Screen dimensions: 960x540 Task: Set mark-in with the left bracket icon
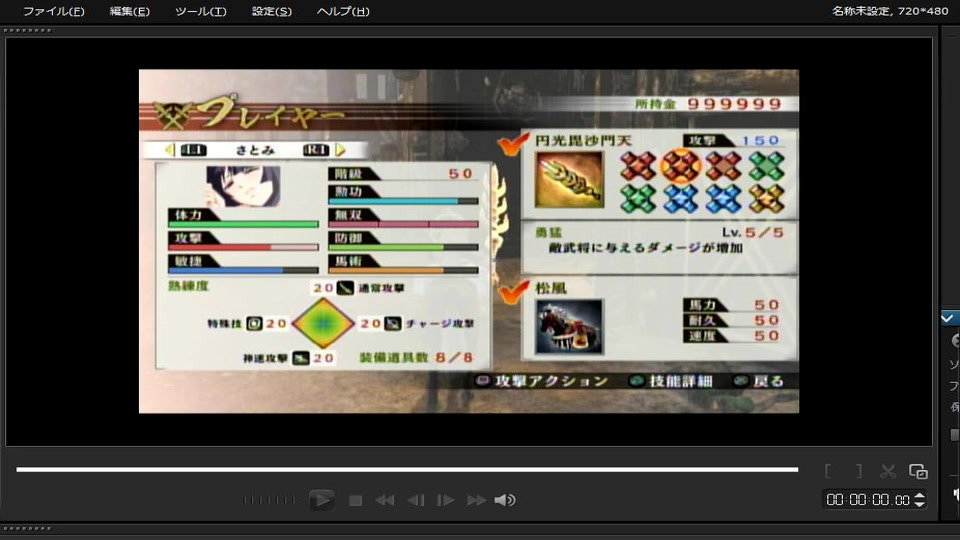(828, 471)
